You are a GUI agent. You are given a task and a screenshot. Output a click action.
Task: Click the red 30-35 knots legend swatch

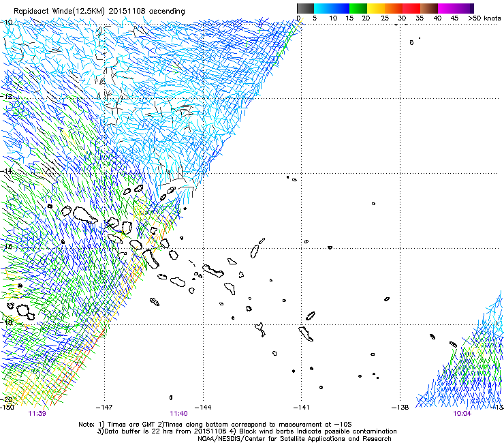(x=411, y=8)
